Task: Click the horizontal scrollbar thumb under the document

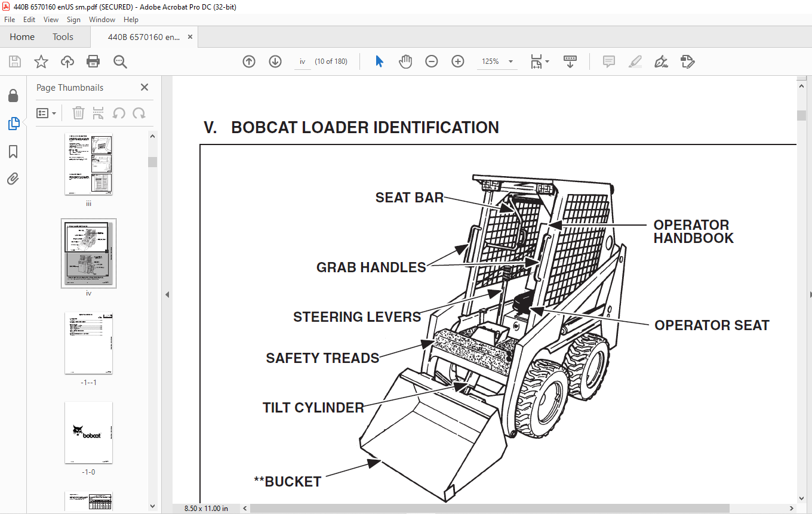Action: pos(490,508)
